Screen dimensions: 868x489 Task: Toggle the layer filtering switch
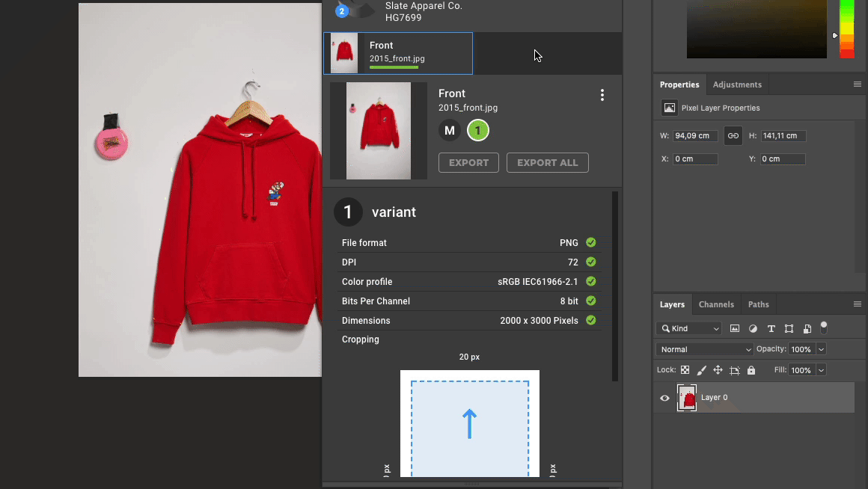pos(824,327)
